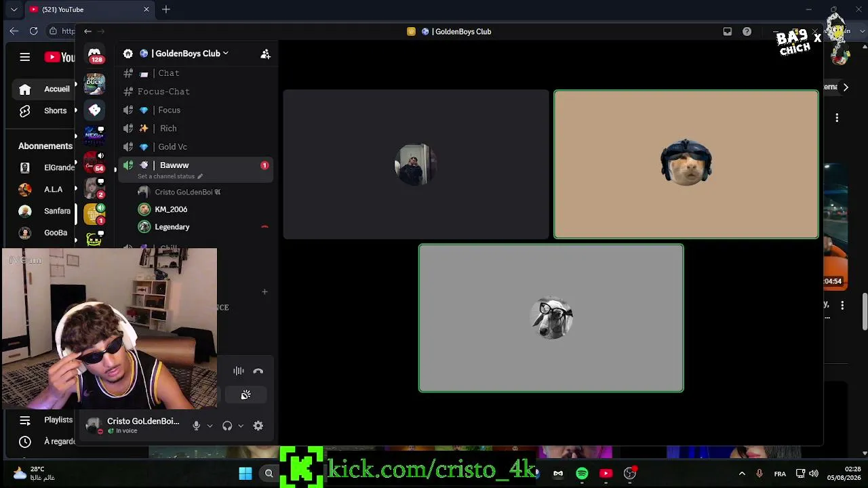This screenshot has height=488, width=868.
Task: Open the golden server icon with 1 badge
Action: (x=94, y=214)
